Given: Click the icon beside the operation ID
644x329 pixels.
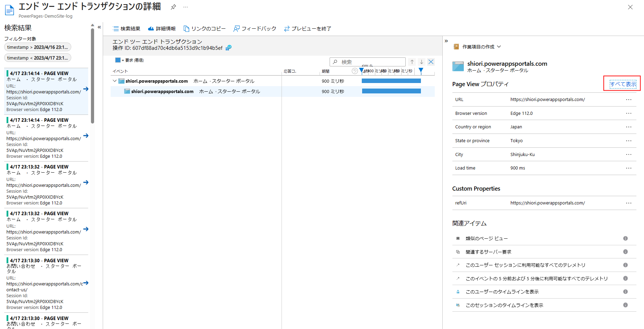Looking at the screenshot, I should 229,48.
